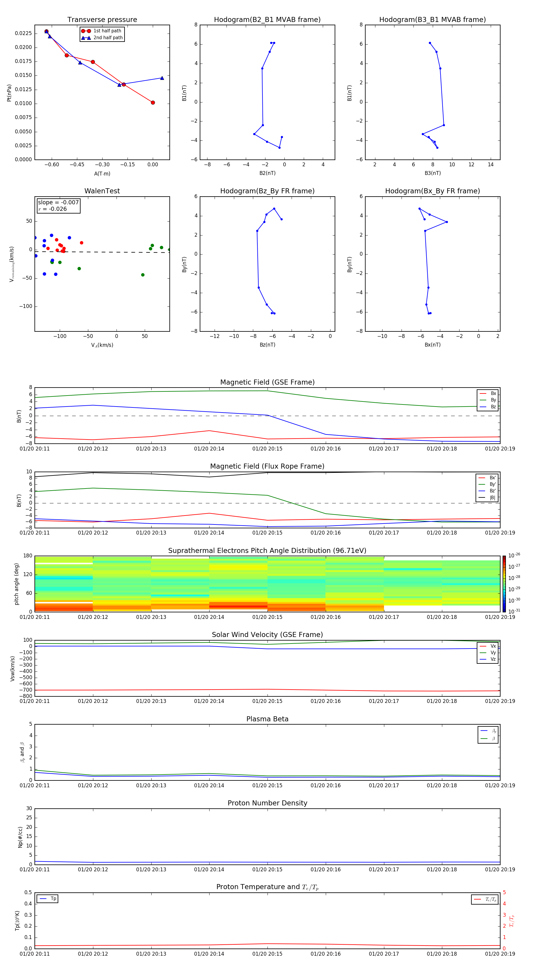Click the |B| entry in flux rope legend
The height and width of the screenshot is (980, 535).
(x=487, y=498)
